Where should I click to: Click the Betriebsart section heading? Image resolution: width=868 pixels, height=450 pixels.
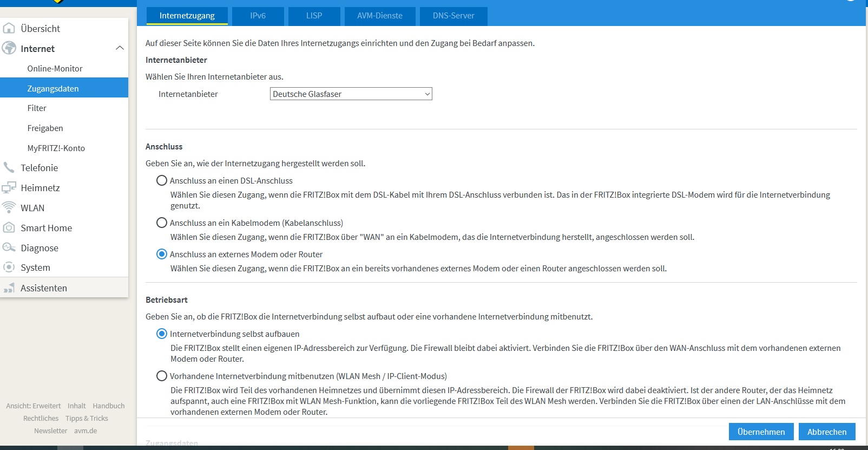(167, 299)
